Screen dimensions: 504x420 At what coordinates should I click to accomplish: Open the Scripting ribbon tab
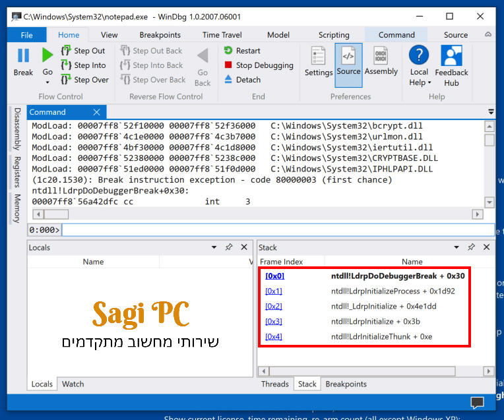(x=334, y=35)
